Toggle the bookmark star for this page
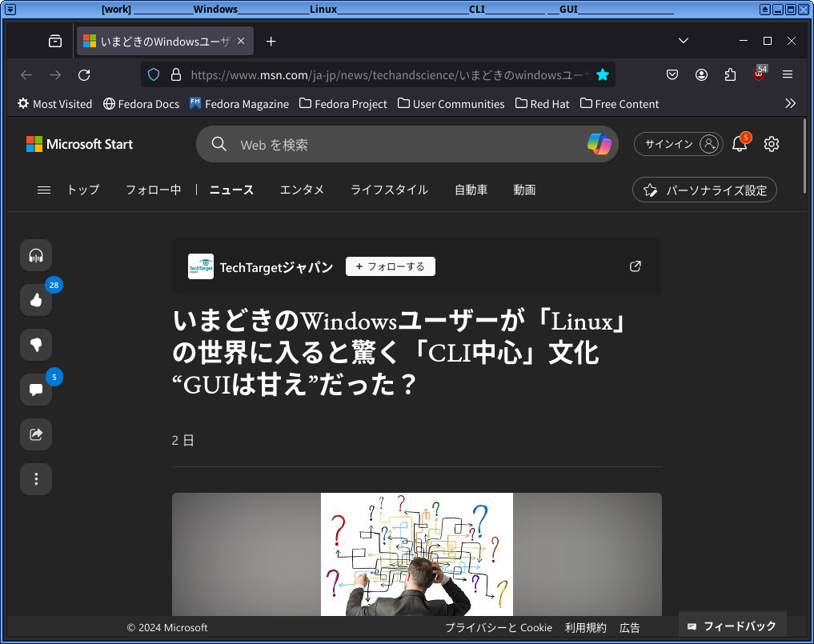Image resolution: width=814 pixels, height=644 pixels. (x=603, y=74)
